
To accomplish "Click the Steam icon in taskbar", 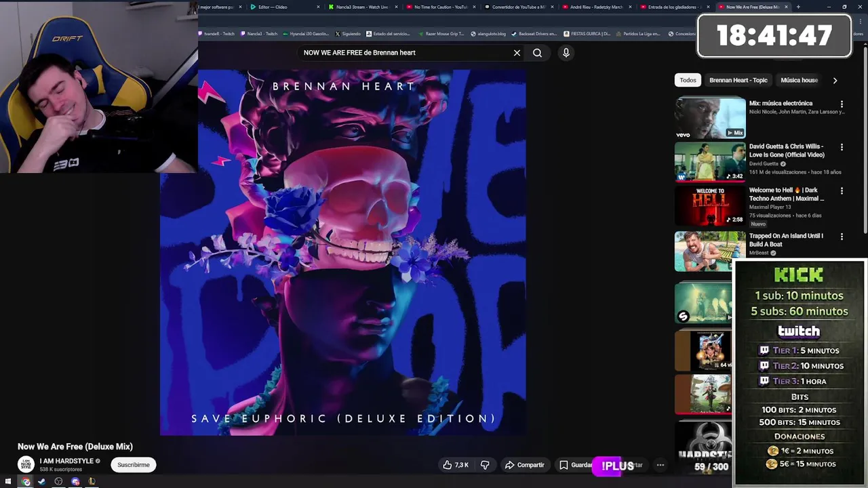I will coord(42,482).
